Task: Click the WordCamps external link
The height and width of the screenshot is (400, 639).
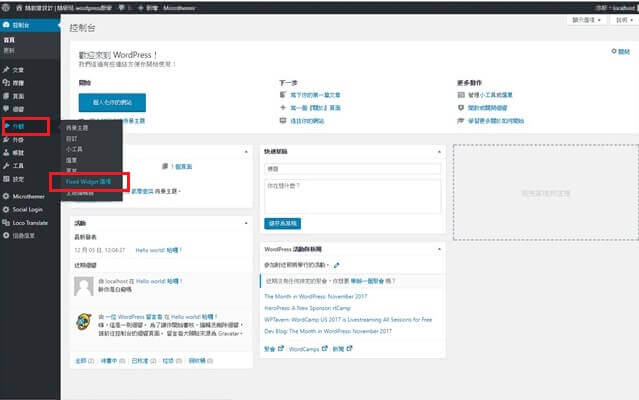Action: click(308, 349)
